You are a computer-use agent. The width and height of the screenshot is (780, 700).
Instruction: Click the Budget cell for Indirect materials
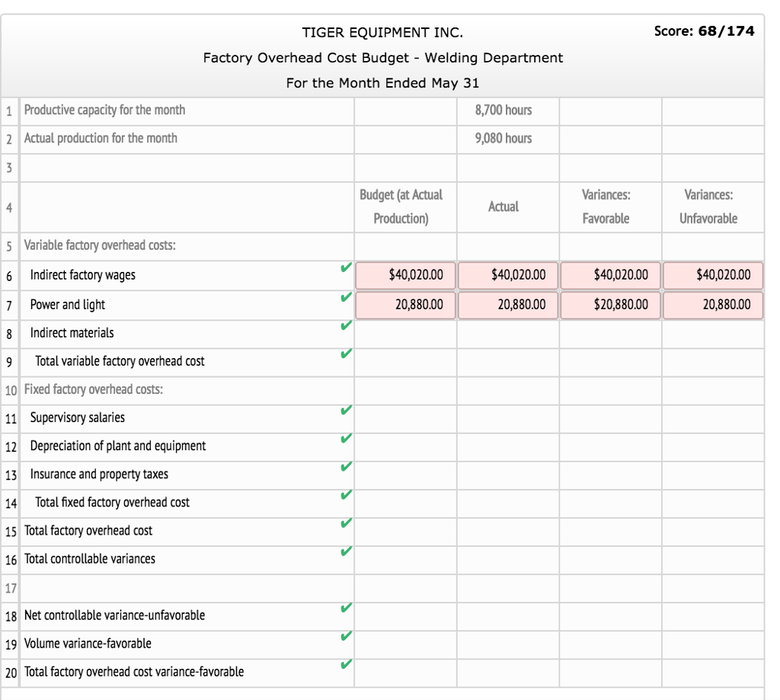pos(405,334)
